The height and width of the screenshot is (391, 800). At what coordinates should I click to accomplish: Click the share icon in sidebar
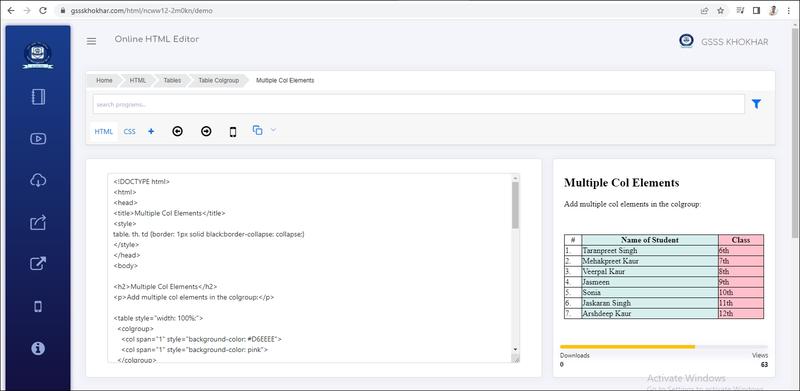tap(38, 222)
